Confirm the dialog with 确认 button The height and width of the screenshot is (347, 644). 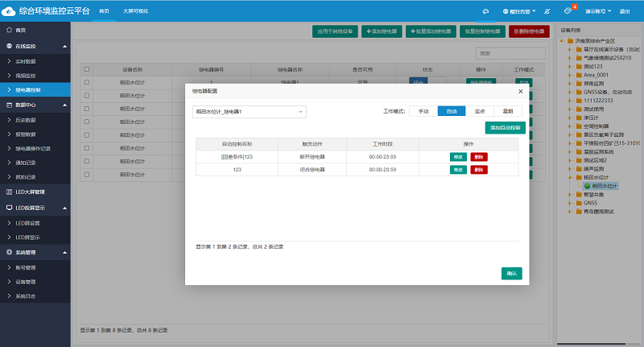pyautogui.click(x=511, y=273)
